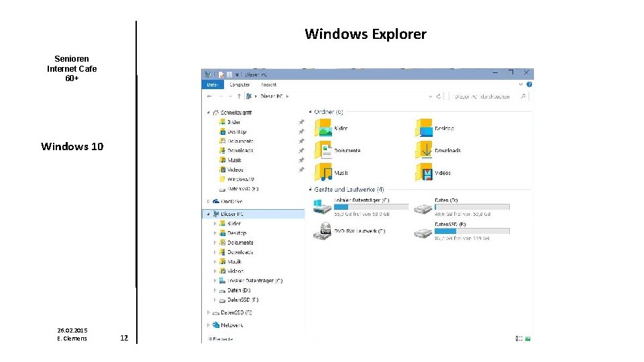Collapse the Ordner (6) group
The width and height of the screenshot is (644, 362).
(x=310, y=112)
